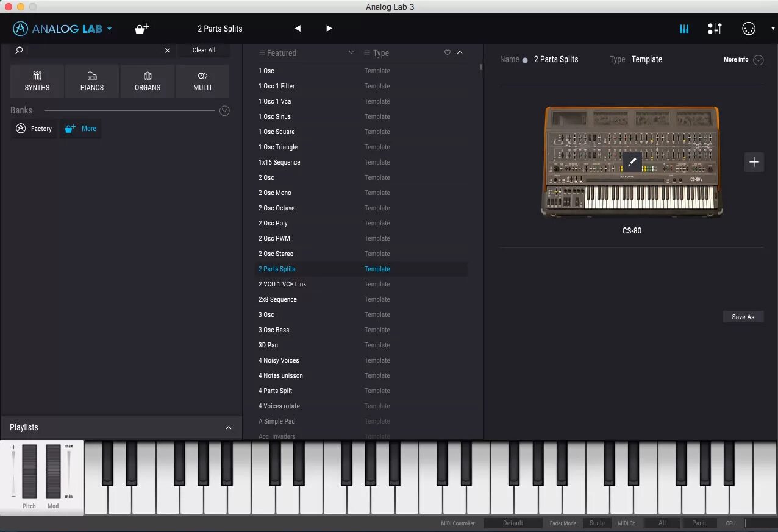Screen dimensions: 778x532
Task: Select the 4 Notes unisson preset
Action: point(363,375)
